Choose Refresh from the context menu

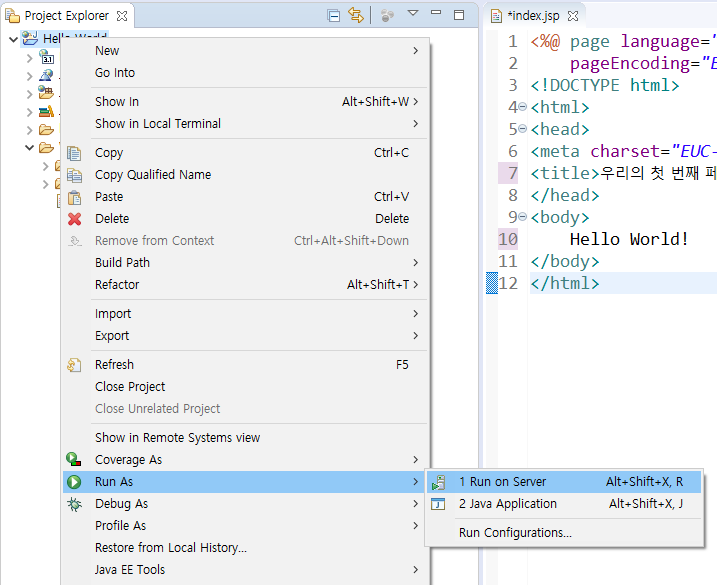pyautogui.click(x=245, y=365)
